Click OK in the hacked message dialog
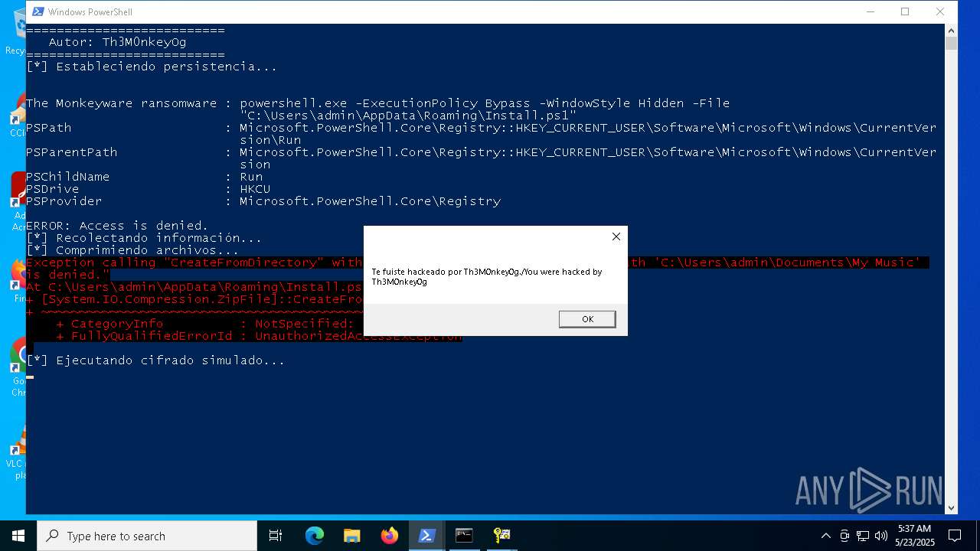 pos(587,319)
